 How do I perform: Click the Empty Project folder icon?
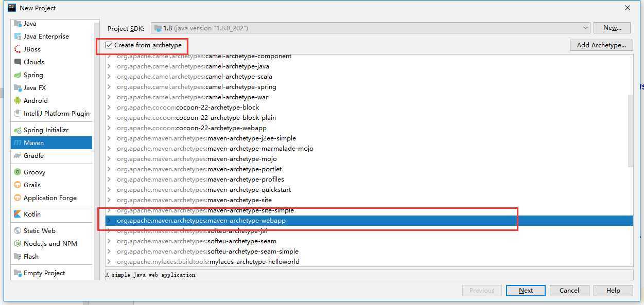18,273
